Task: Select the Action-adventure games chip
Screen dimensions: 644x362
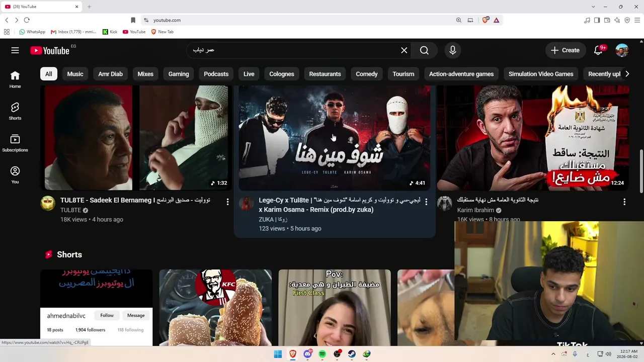Action: 461,74
